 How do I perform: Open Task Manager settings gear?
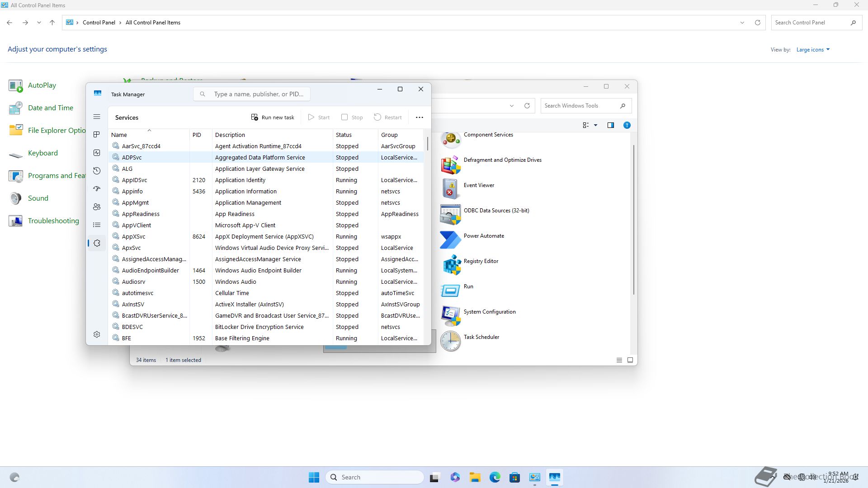point(97,334)
